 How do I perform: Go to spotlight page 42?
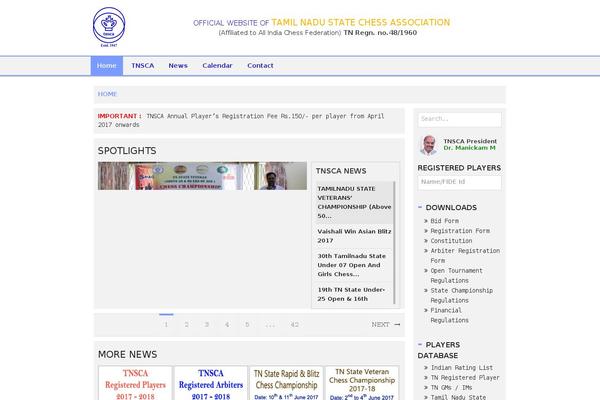tap(294, 324)
